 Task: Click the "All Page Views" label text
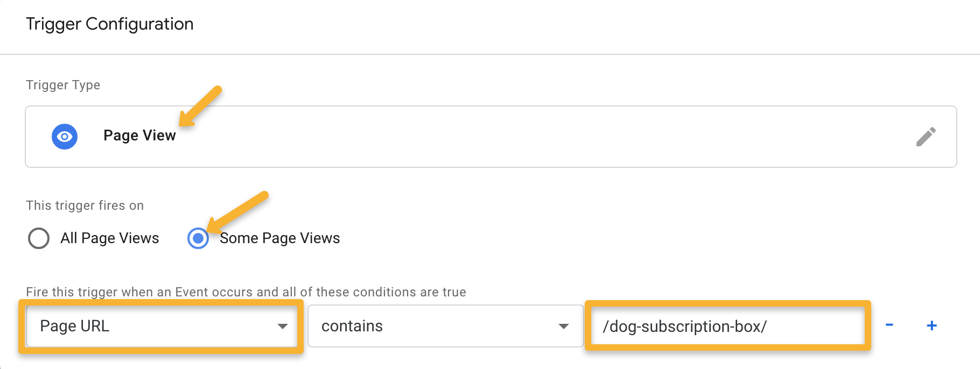[x=109, y=238]
